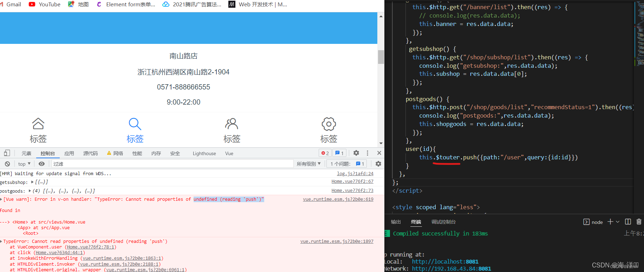This screenshot has height=272, width=644.
Task: Switch to the 控制台 DevTools tab
Action: [x=47, y=153]
